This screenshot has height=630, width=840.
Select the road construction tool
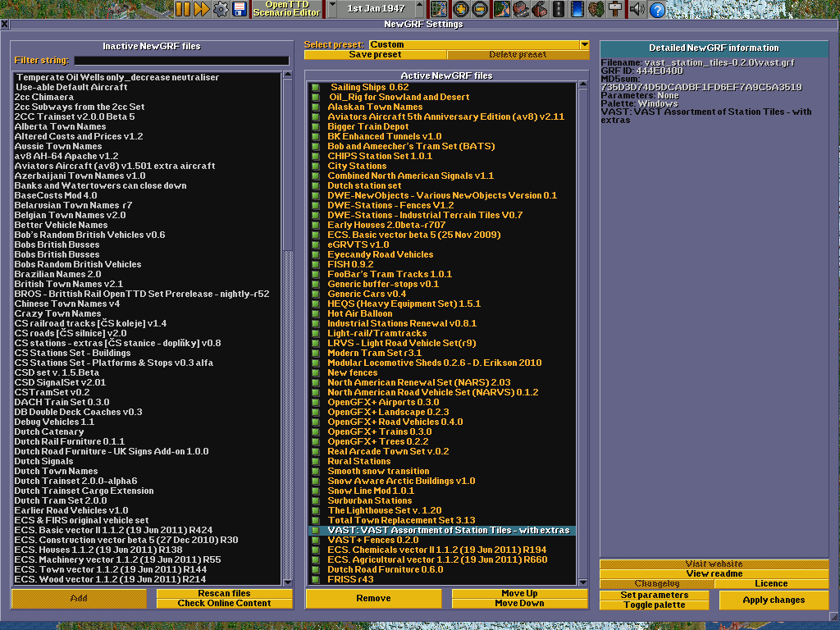(558, 9)
